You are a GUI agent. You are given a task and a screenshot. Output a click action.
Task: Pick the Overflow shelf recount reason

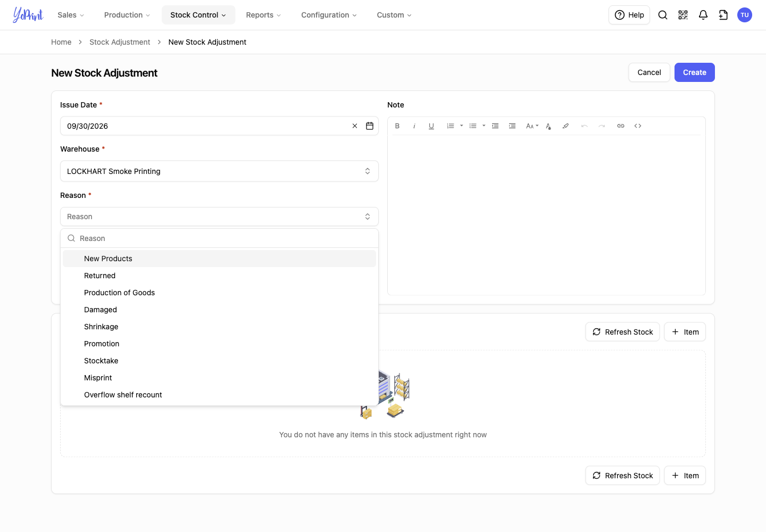(219, 395)
